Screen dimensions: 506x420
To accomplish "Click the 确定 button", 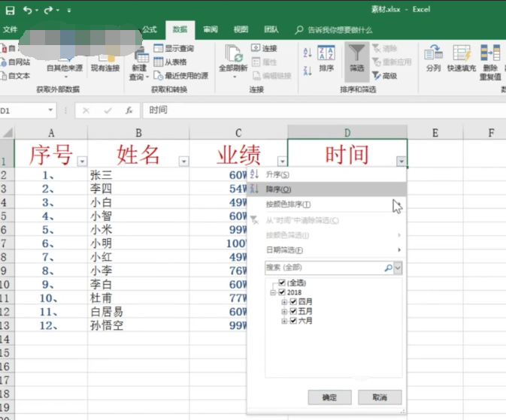I will 329,397.
